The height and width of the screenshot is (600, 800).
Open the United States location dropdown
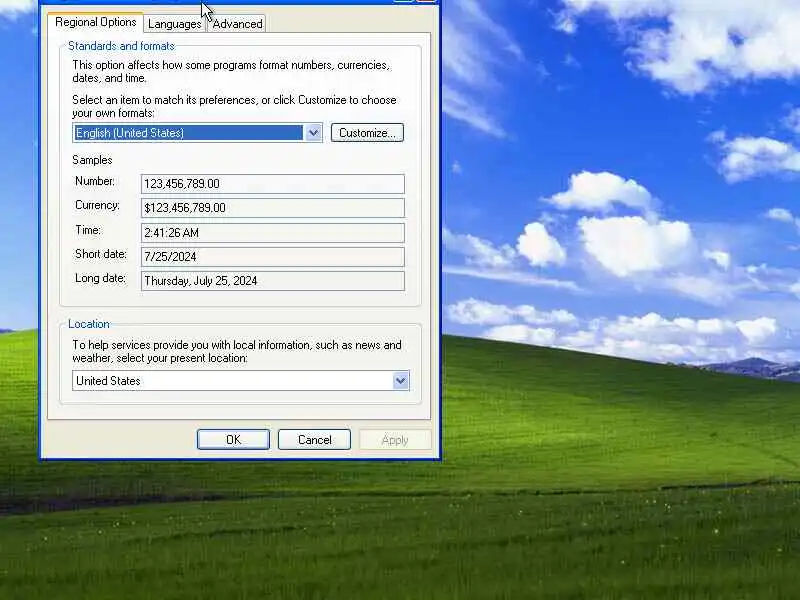401,381
